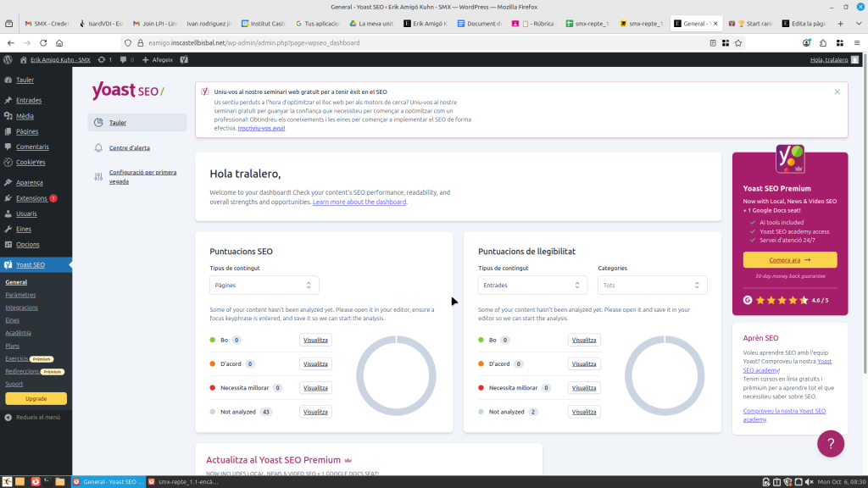Click the WordPress logo in the admin bar
Screen dimensions: 868x488
(8, 59)
